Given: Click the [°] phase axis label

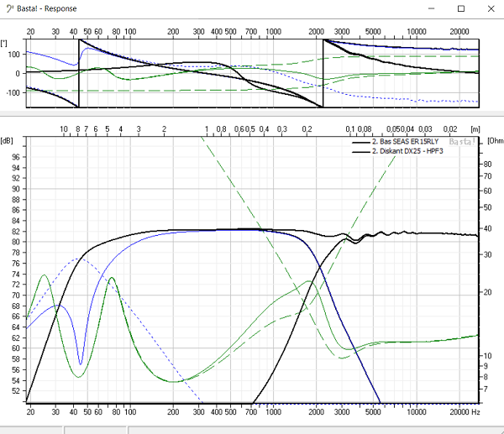Looking at the screenshot, I should (6, 42).
